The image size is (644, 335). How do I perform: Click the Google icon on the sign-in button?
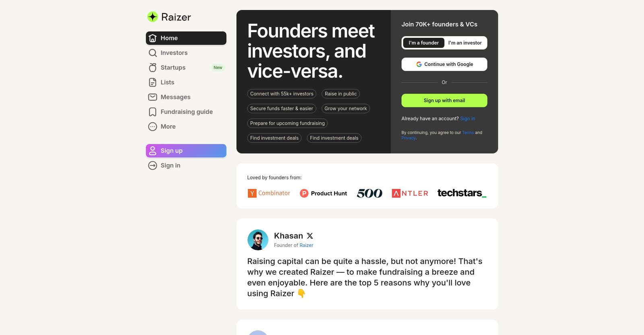[419, 64]
